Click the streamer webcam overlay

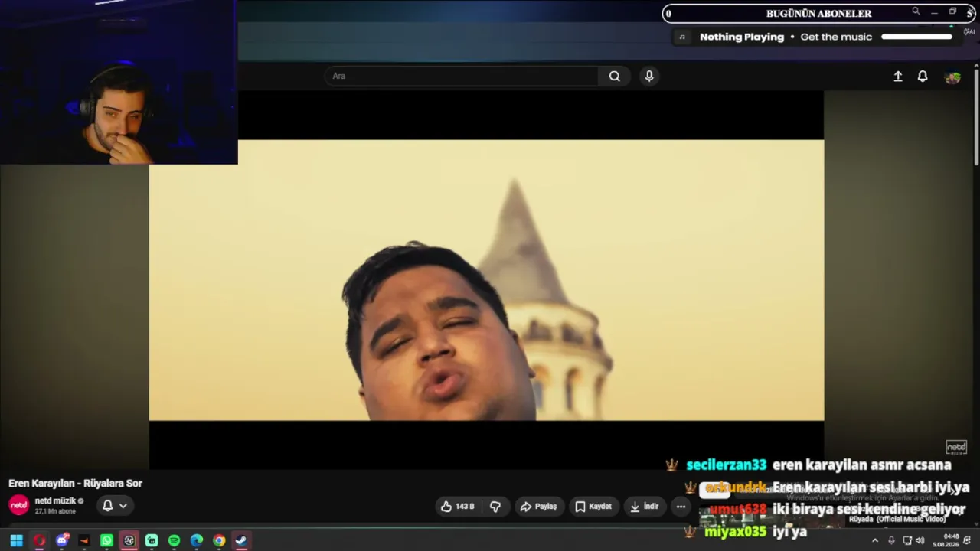point(119,82)
